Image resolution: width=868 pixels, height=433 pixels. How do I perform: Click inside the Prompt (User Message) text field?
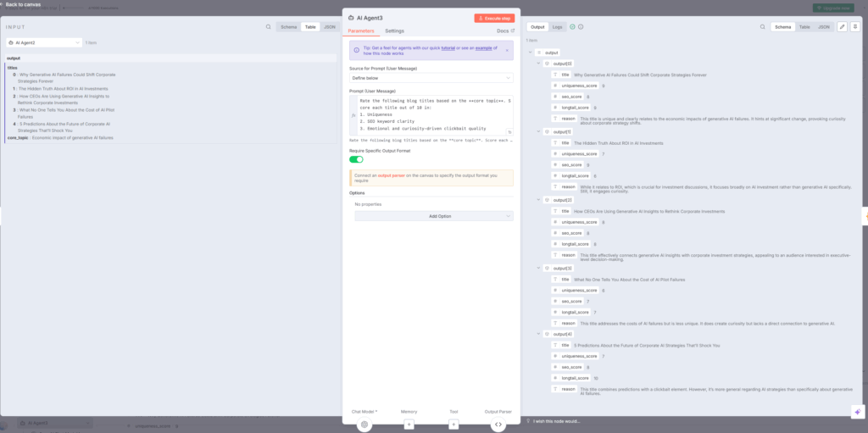coord(427,115)
